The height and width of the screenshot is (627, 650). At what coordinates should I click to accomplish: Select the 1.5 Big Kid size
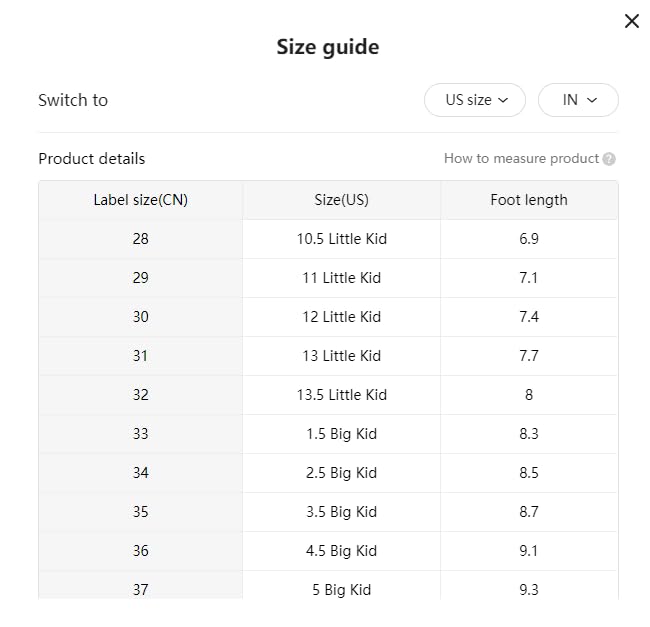click(x=341, y=434)
